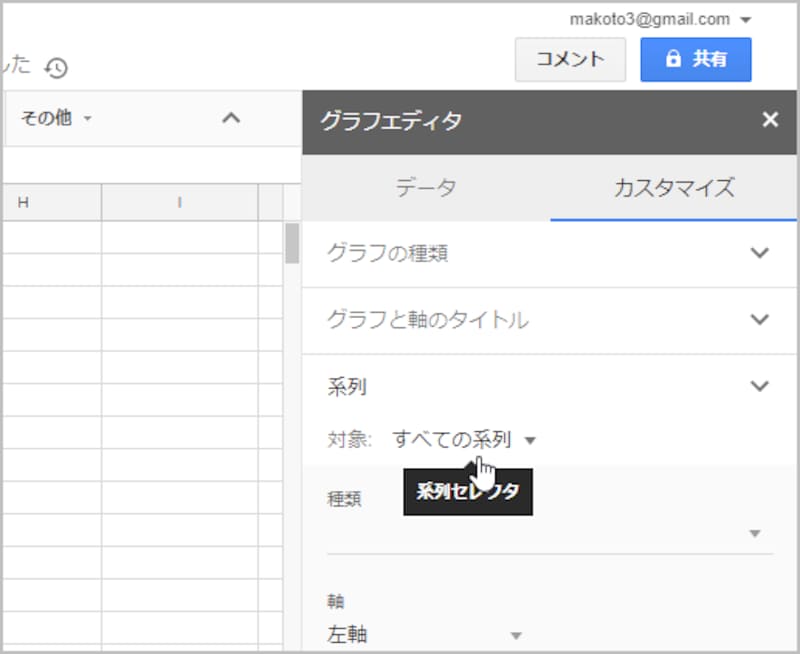Click the dropdown arrow next to すべての系列

[533, 440]
